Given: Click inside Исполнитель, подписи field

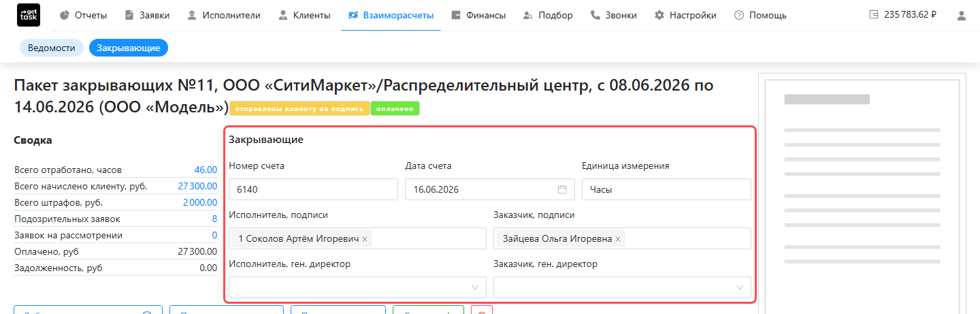Looking at the screenshot, I should (358, 238).
